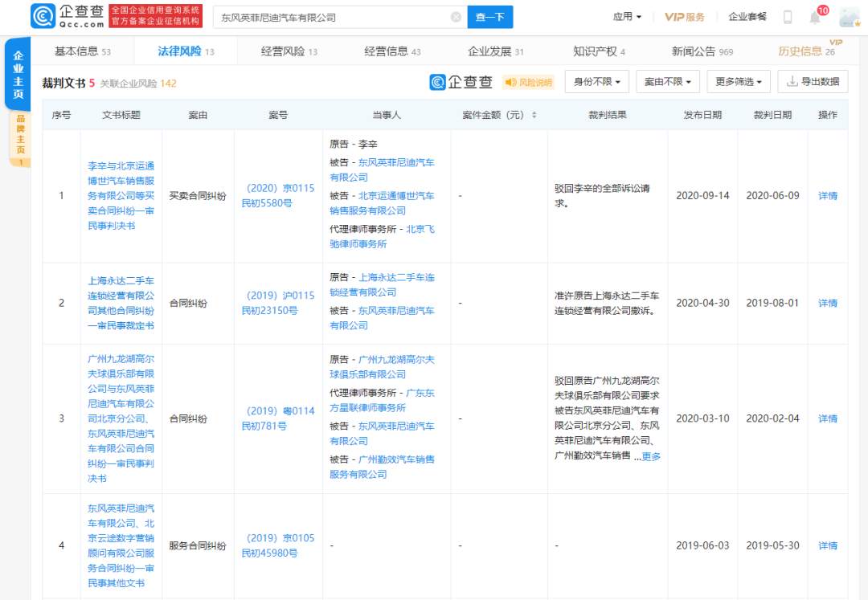Image resolution: width=868 pixels, height=600 pixels.
Task: Switch to 历史信息 VIP tab
Action: (x=806, y=51)
